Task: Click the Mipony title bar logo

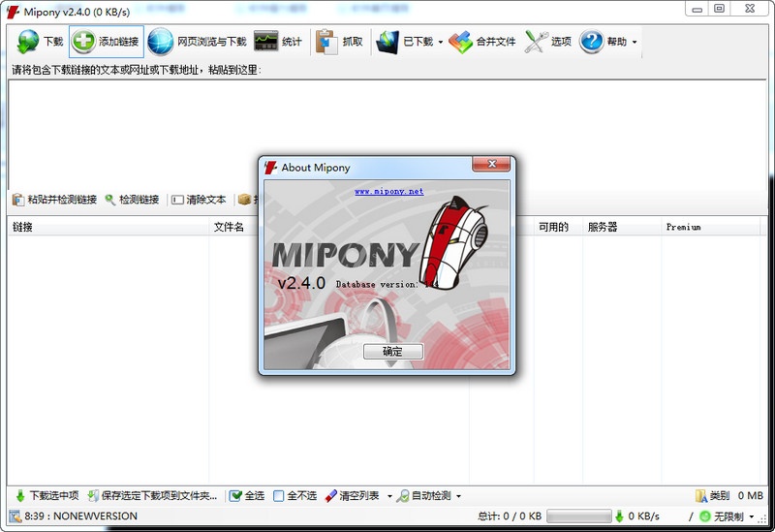Action: [x=13, y=12]
